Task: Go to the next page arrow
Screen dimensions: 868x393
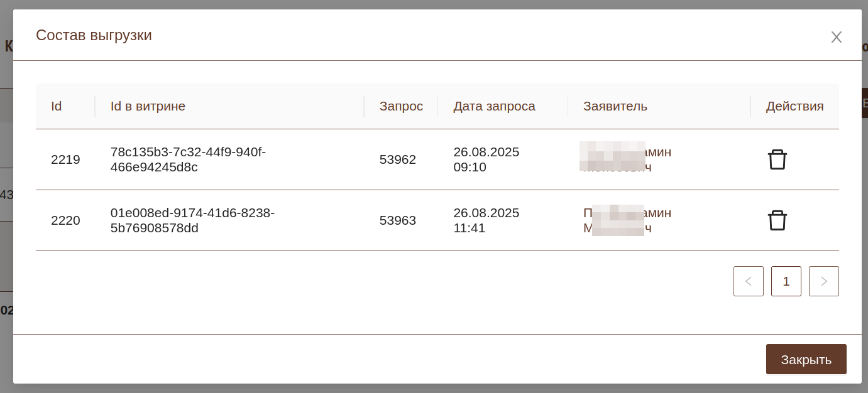Action: tap(823, 281)
